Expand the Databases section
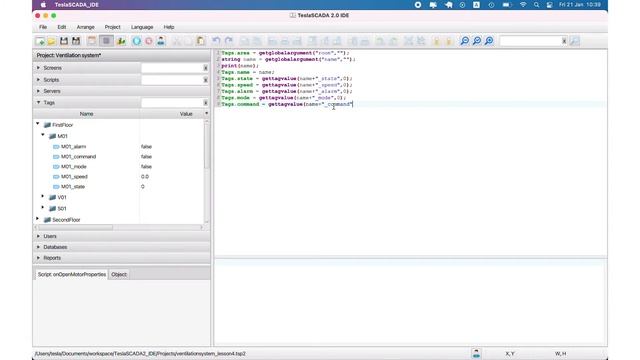Viewport: 640px width, 360px height. [x=38, y=247]
